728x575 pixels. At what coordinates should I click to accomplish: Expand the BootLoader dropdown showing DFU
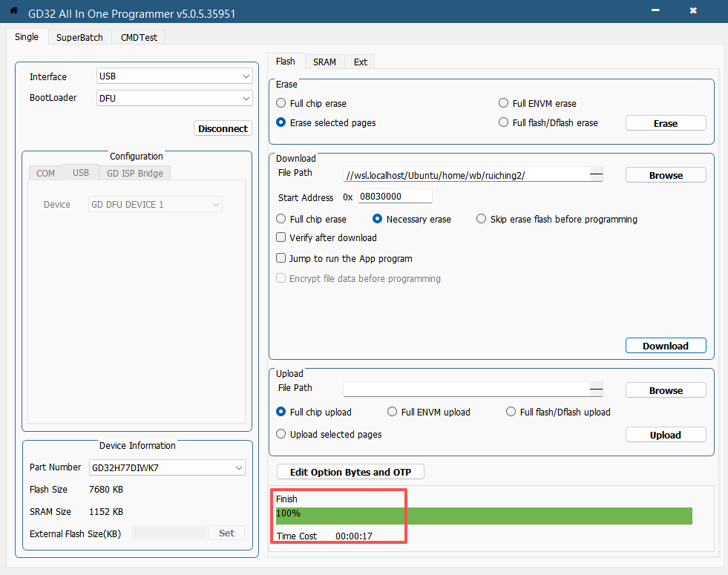(174, 99)
